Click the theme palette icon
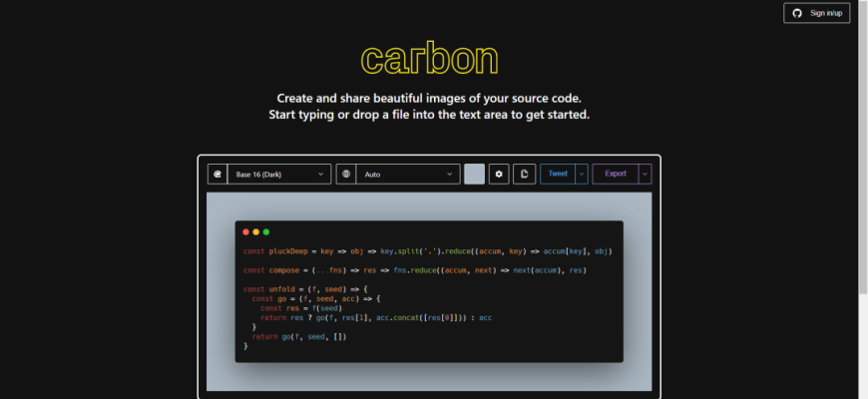Image resolution: width=868 pixels, height=399 pixels. pos(217,174)
